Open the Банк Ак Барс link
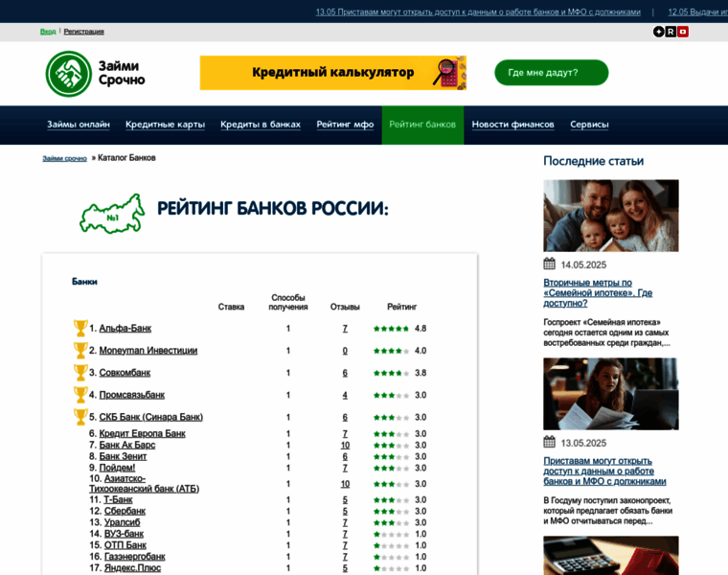Screen dimensions: 728x575 tap(127, 445)
